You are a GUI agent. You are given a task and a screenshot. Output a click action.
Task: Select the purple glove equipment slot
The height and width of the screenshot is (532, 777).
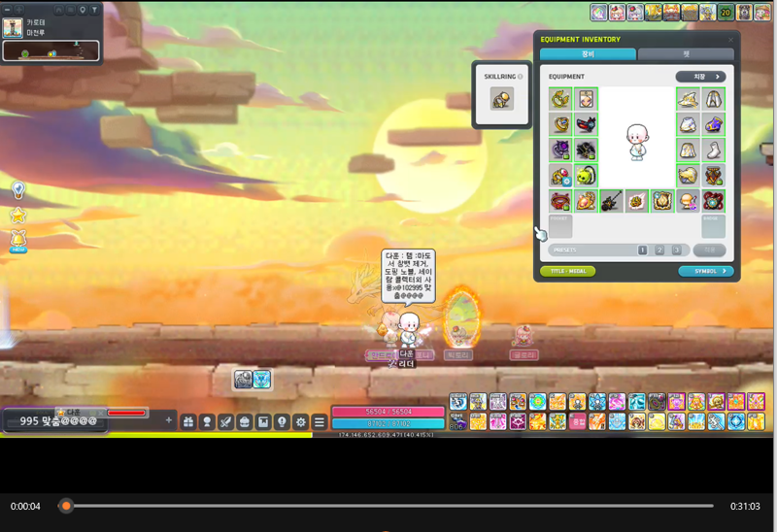coord(714,124)
